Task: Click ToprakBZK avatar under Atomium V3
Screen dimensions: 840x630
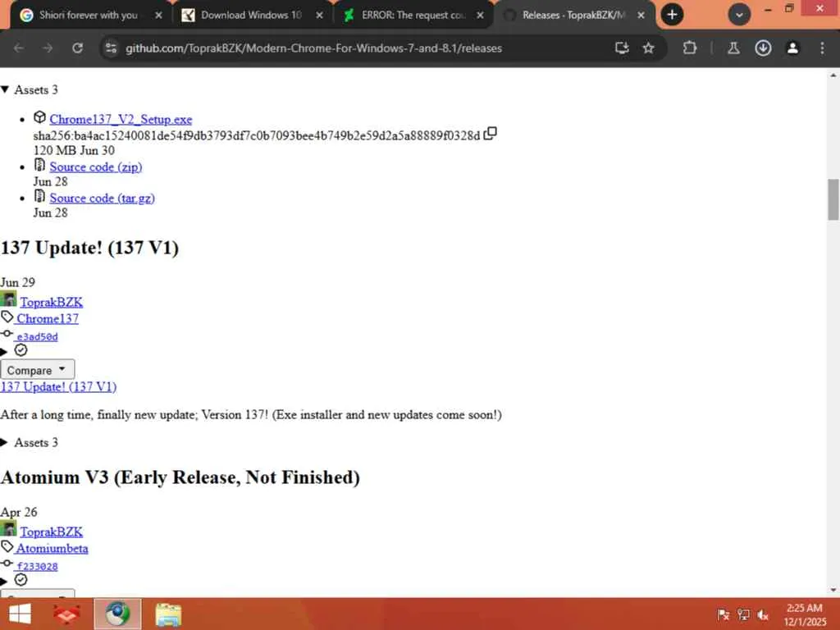Action: click(x=8, y=529)
